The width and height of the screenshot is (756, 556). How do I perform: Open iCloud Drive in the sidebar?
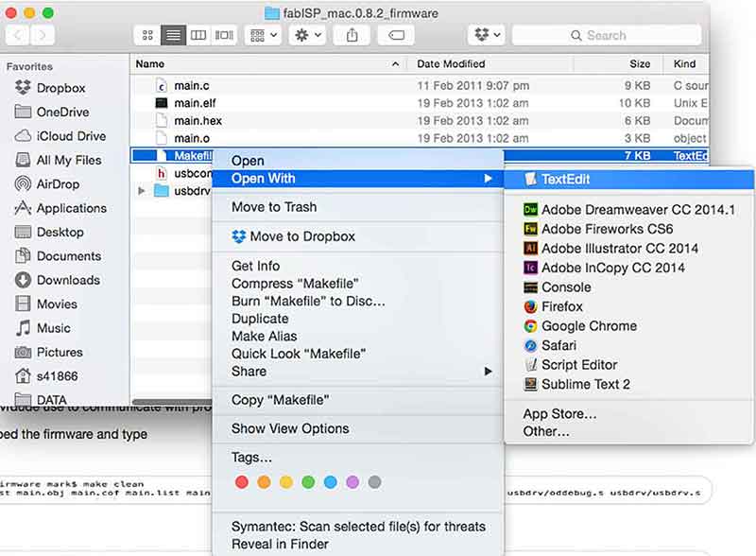pos(60,136)
